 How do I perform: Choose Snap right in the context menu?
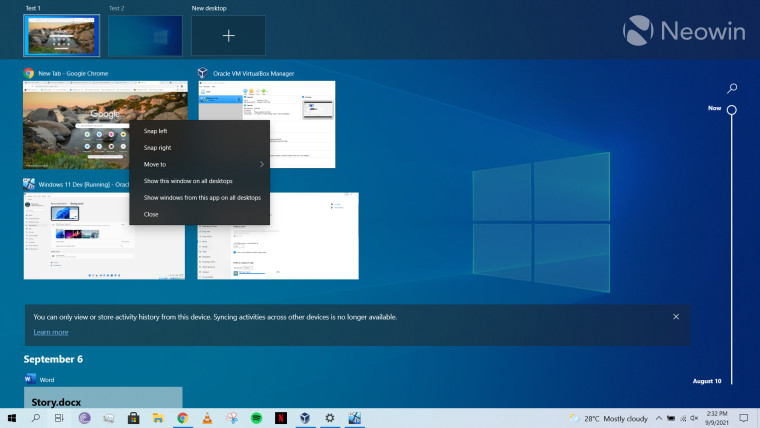point(199,147)
